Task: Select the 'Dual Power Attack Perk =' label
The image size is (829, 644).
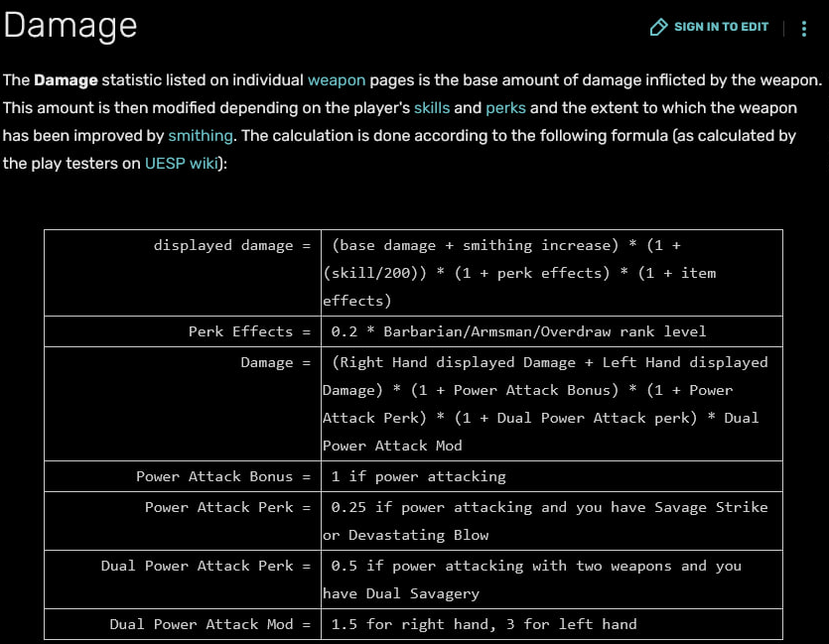Action: (206, 566)
